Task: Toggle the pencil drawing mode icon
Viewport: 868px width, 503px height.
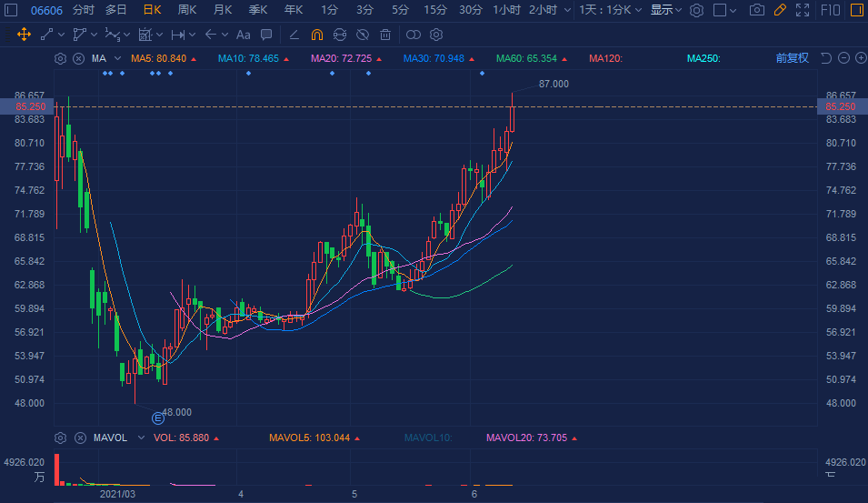Action: 780,10
